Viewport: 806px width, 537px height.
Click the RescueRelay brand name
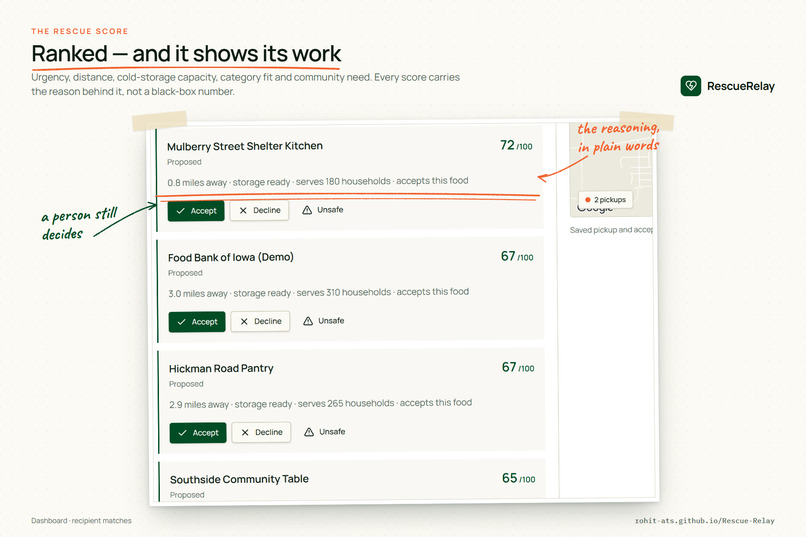pos(741,86)
